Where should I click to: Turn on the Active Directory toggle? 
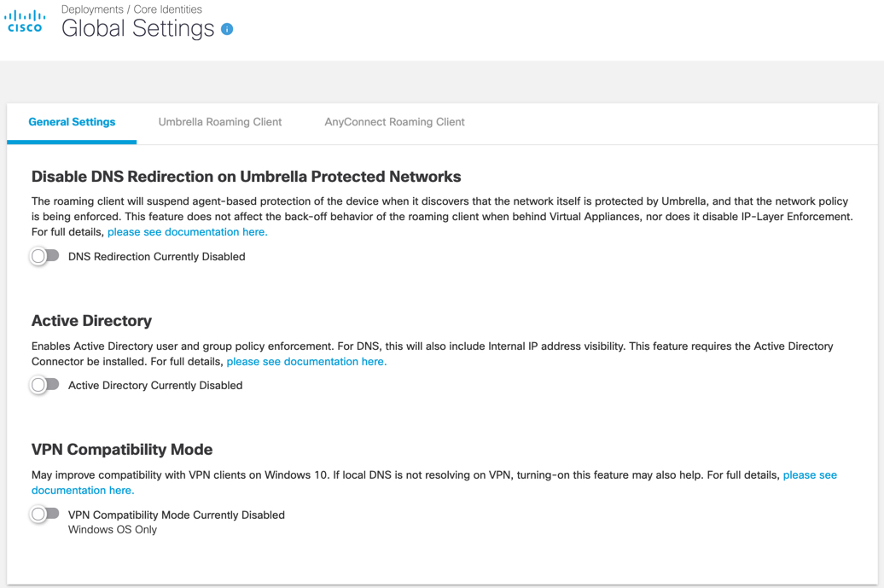44,385
